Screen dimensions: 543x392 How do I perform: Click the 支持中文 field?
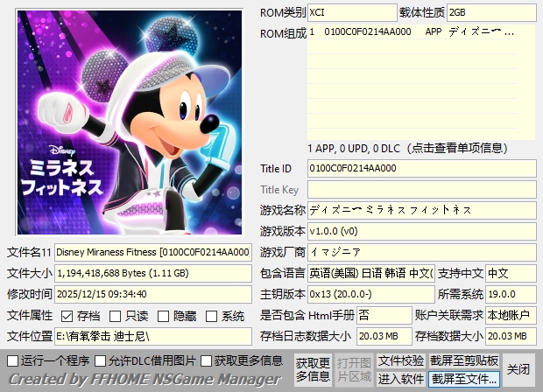pyautogui.click(x=511, y=274)
